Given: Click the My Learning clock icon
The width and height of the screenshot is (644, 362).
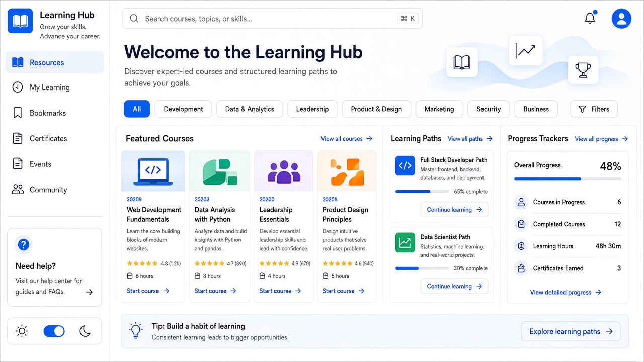Looking at the screenshot, I should [x=18, y=87].
